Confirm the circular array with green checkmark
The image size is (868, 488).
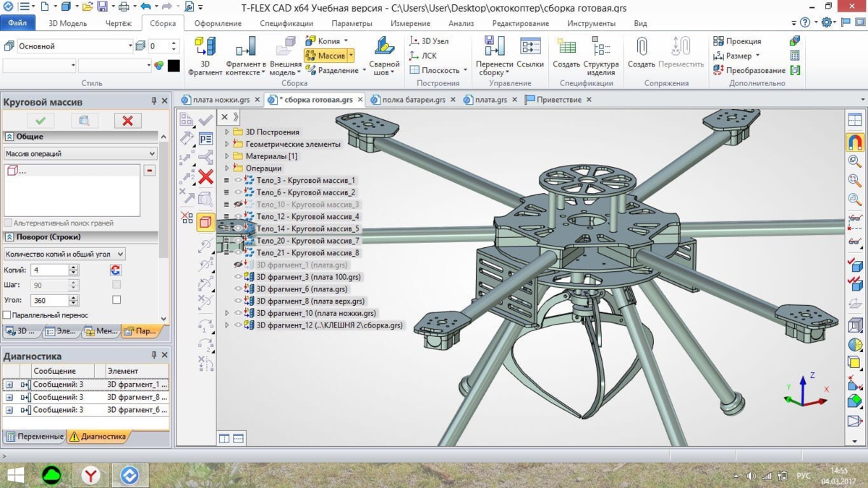[x=41, y=121]
